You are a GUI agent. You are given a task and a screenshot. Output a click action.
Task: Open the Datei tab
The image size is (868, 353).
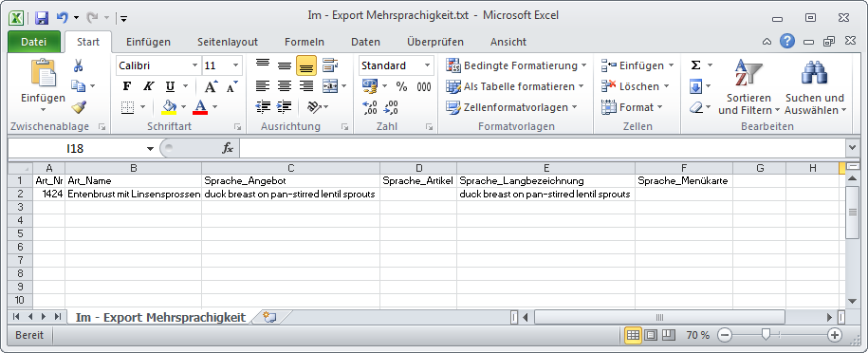point(34,42)
